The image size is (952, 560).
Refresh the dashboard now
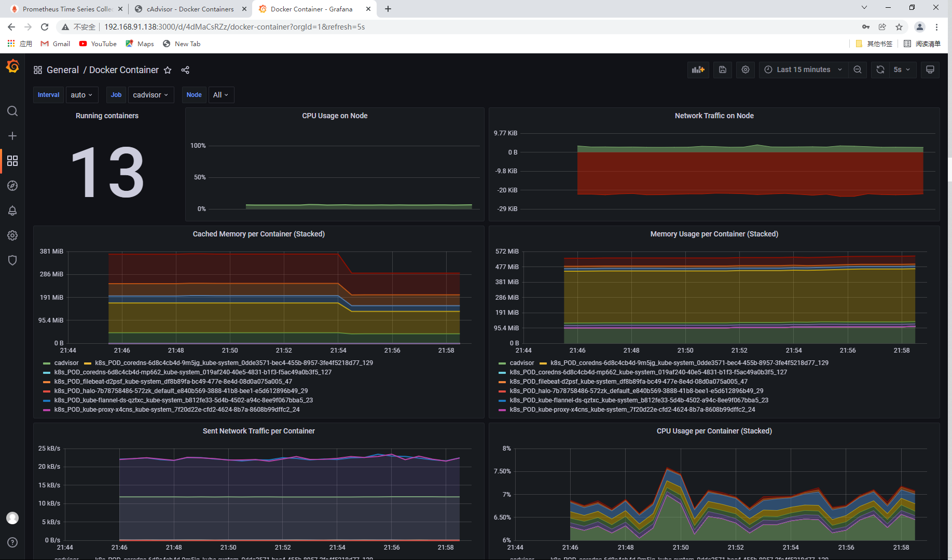(x=880, y=69)
